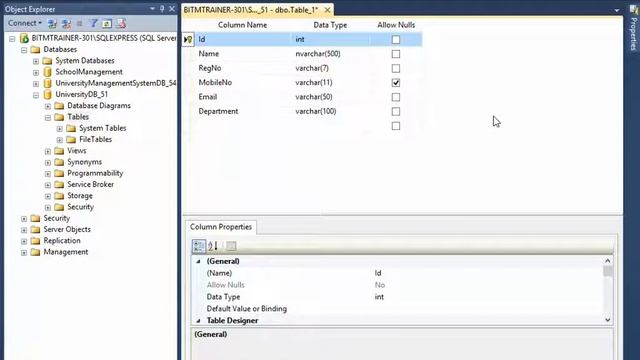The image size is (640, 360).
Task: Click the UniversityDB_51 database cylinder icon
Action: pos(47,95)
